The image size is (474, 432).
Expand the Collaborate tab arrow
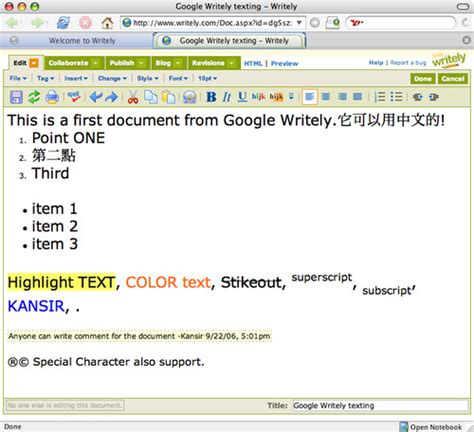95,63
